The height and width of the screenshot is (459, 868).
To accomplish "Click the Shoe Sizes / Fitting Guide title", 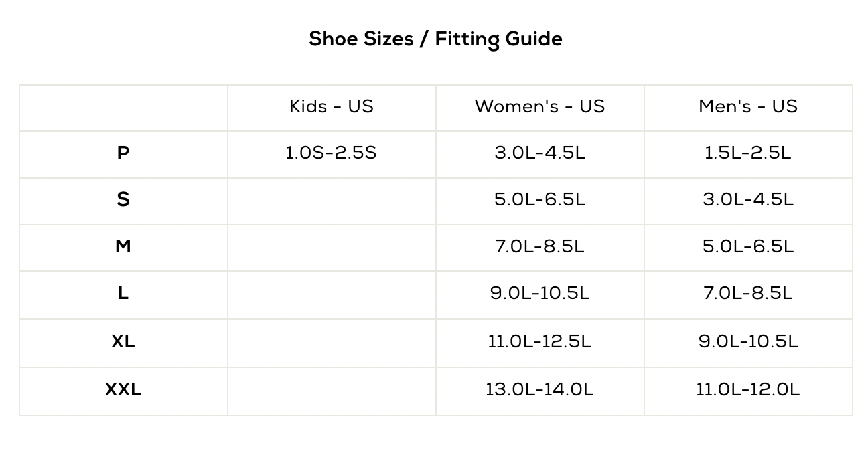I will click(435, 39).
